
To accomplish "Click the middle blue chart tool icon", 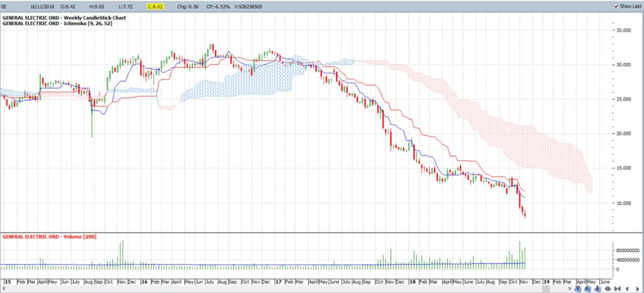I will 588,289.
